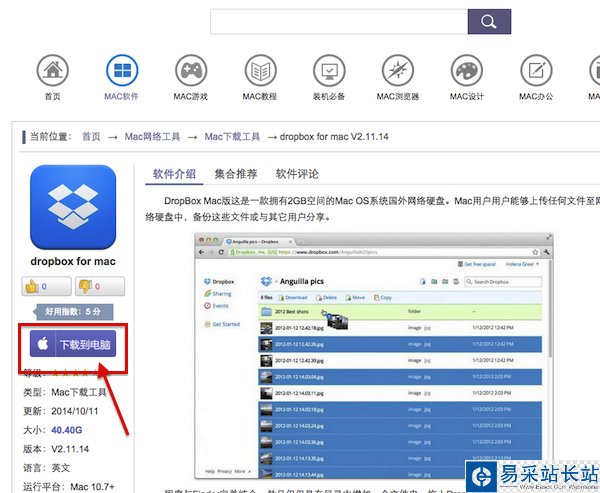Click the Dropbox web screenshot image
Viewport: 600px width, 493px height.
click(374, 356)
